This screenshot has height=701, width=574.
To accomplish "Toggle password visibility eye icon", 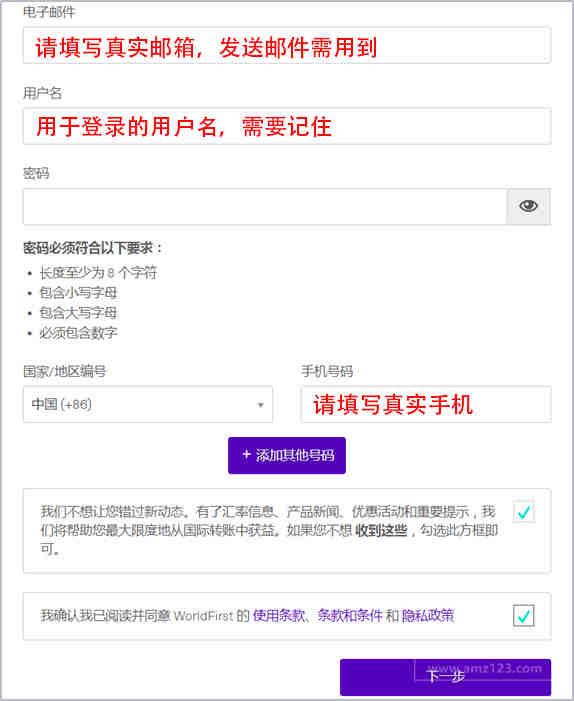I will pos(528,206).
